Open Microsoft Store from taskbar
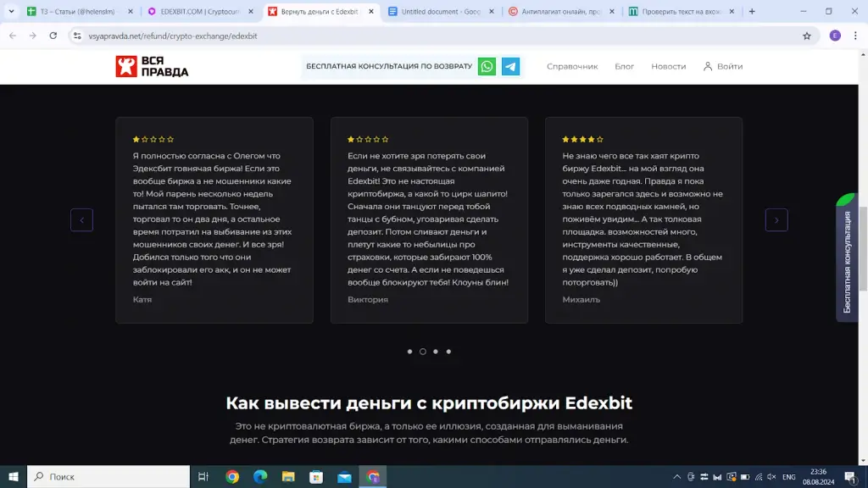Viewport: 868px width, 488px height. [316, 476]
